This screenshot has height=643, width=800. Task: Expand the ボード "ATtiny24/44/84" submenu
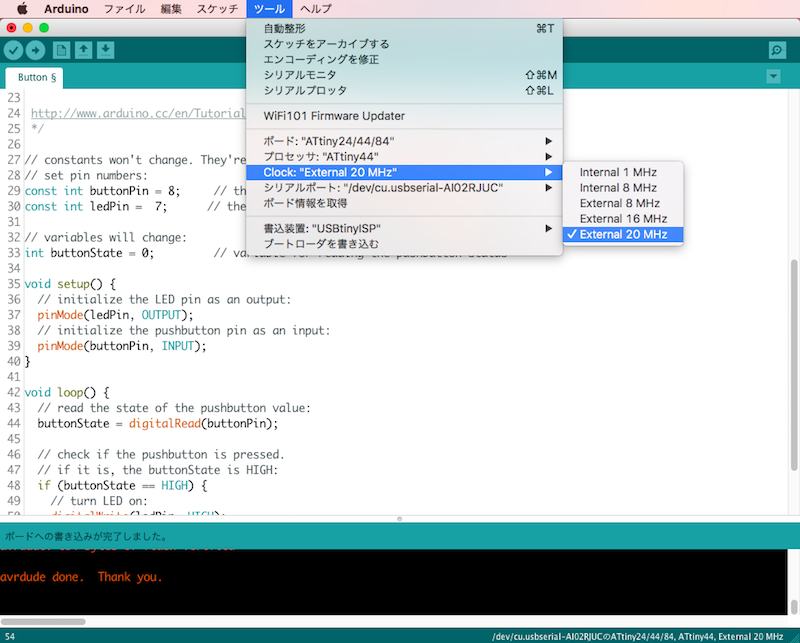point(404,141)
